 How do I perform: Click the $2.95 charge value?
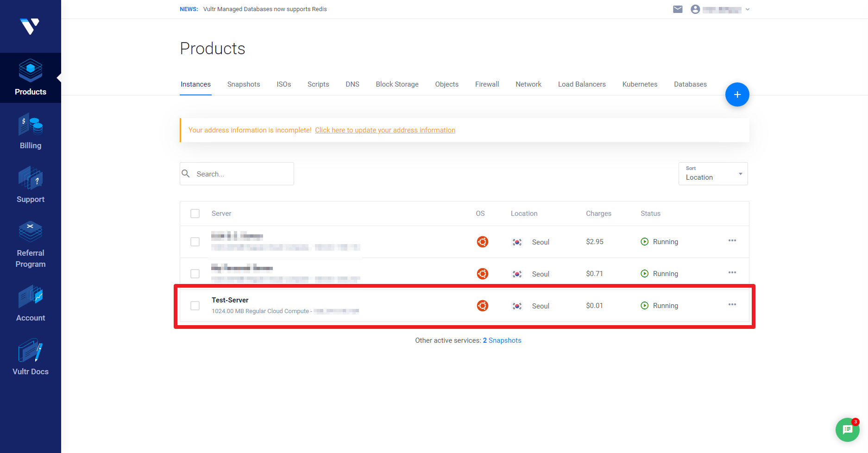click(595, 242)
